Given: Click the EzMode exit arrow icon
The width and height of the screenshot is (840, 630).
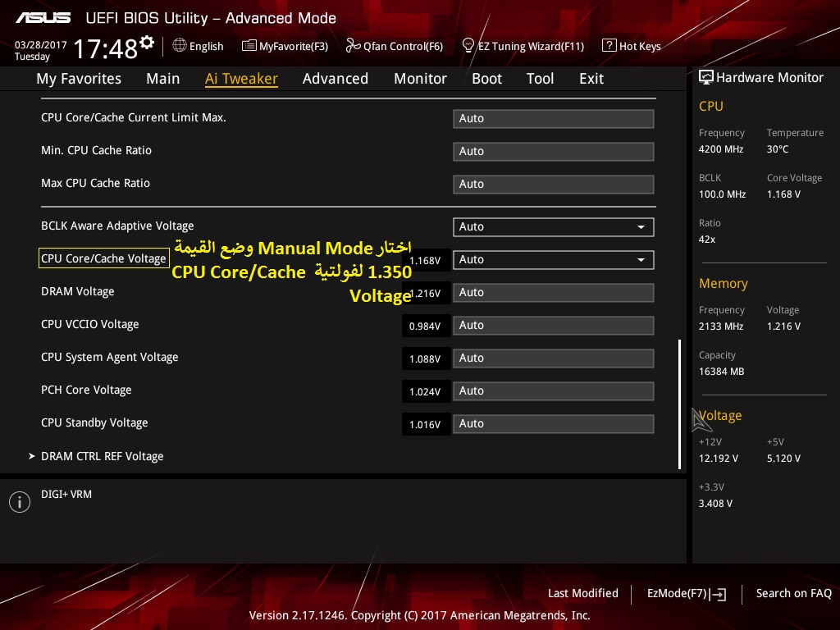Looking at the screenshot, I should 718,594.
